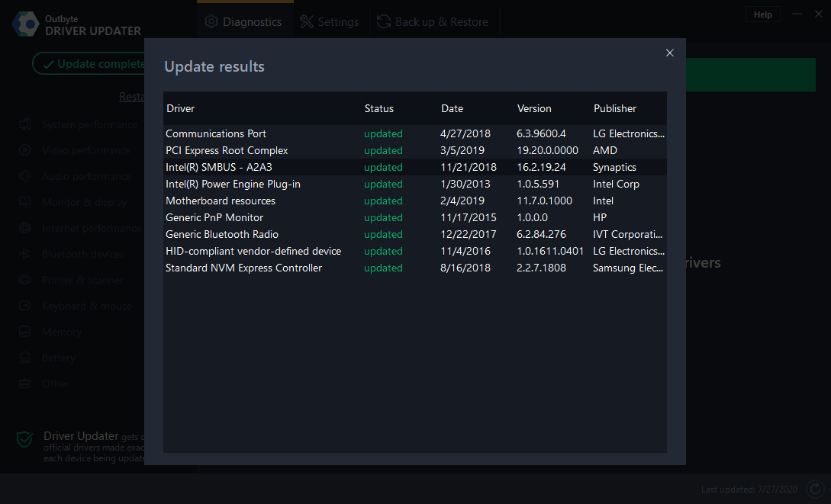This screenshot has height=504, width=831.
Task: Select the Keyboard & mouse icon
Action: tap(24, 306)
